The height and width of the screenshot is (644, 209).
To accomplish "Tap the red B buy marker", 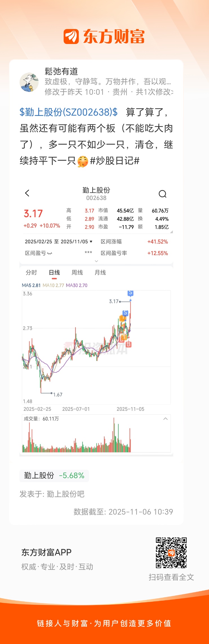I will (128, 344).
